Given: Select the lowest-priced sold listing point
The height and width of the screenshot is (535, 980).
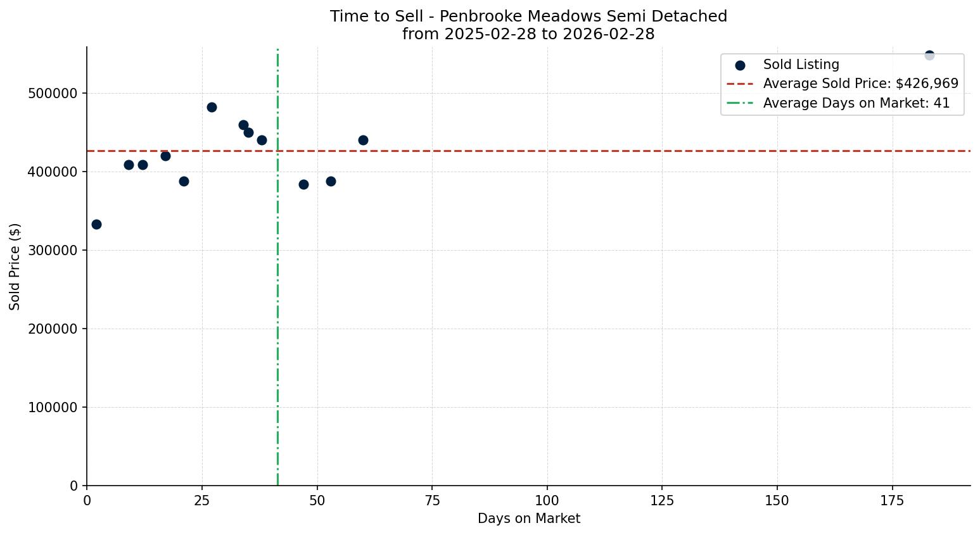Looking at the screenshot, I should [96, 224].
